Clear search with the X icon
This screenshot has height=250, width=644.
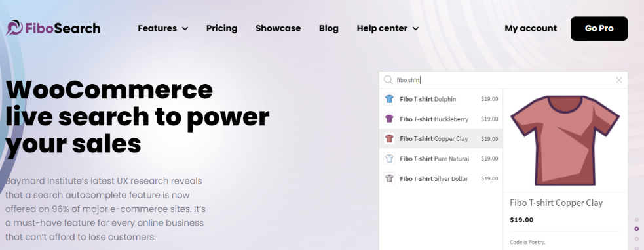619,80
